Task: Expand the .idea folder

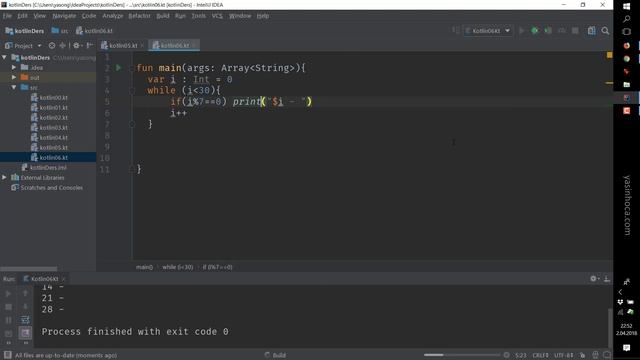Action: 14,67
